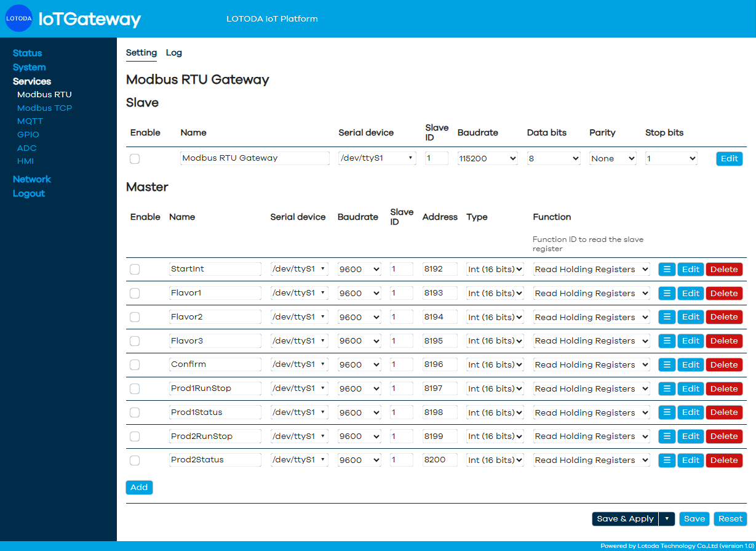Click the LOTODA logo icon
Screen dimensions: 756x551
18,18
